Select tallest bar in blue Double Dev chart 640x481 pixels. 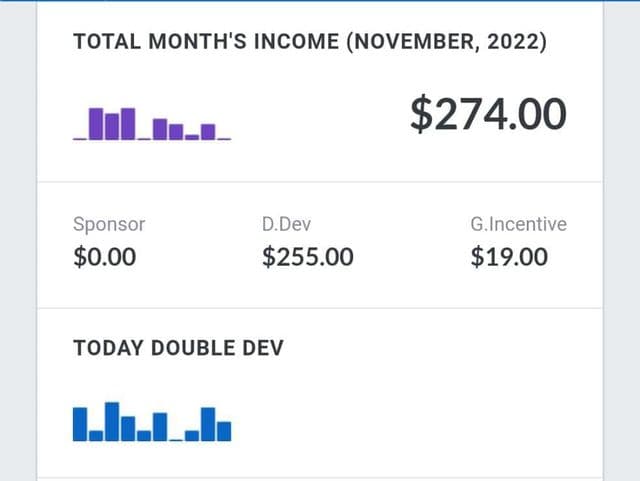(x=113, y=421)
